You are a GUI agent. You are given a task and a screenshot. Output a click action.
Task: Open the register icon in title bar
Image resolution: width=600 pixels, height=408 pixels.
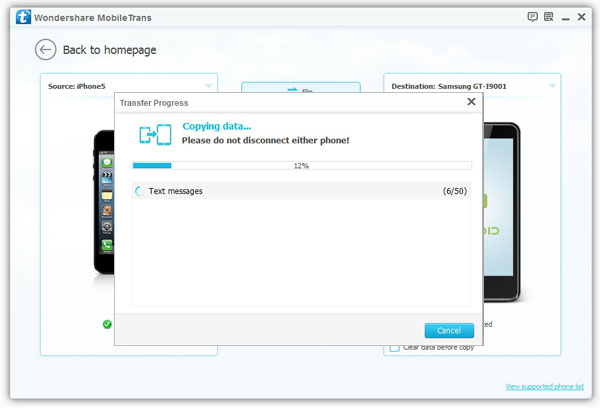[549, 17]
